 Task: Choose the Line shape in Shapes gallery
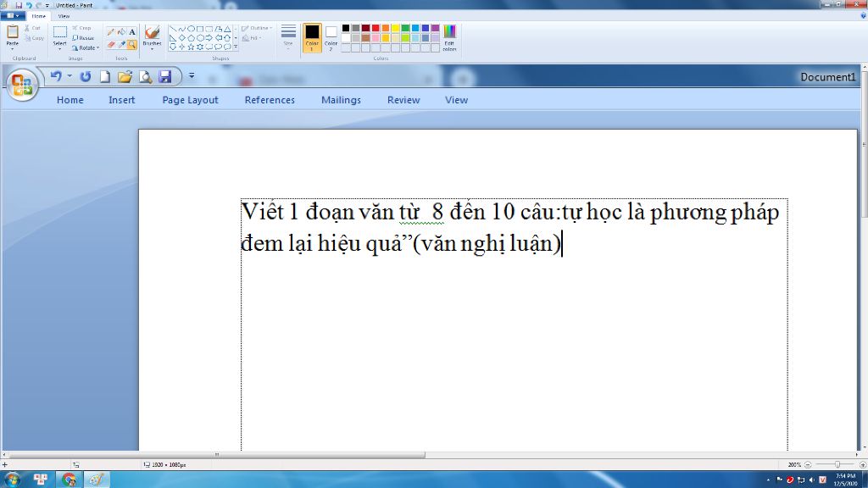tap(173, 29)
